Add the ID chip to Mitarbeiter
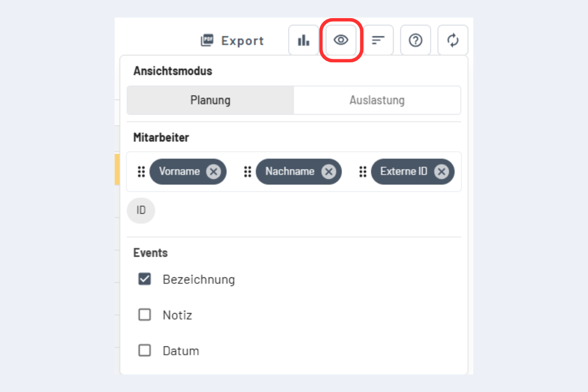 pos(141,211)
